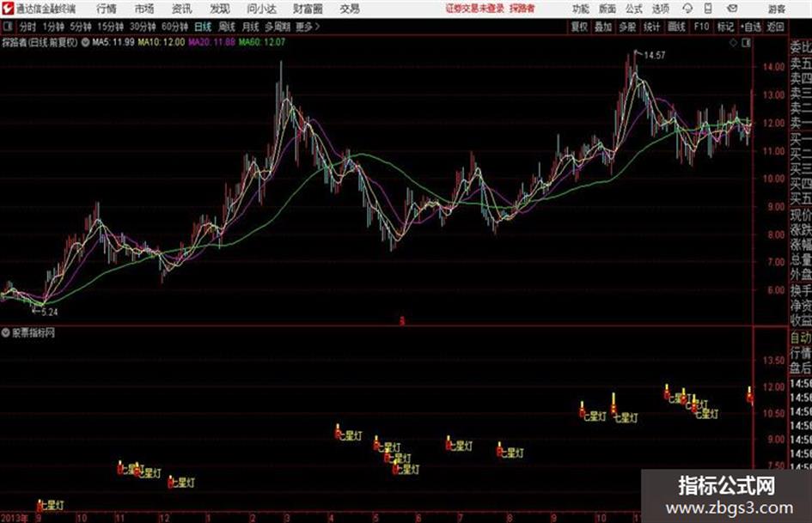Expand the 更多 periods dropdown
The height and width of the screenshot is (523, 812).
pyautogui.click(x=308, y=27)
